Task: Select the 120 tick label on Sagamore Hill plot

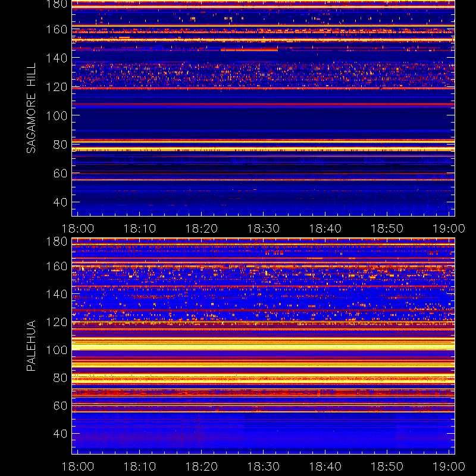Action: [57, 87]
